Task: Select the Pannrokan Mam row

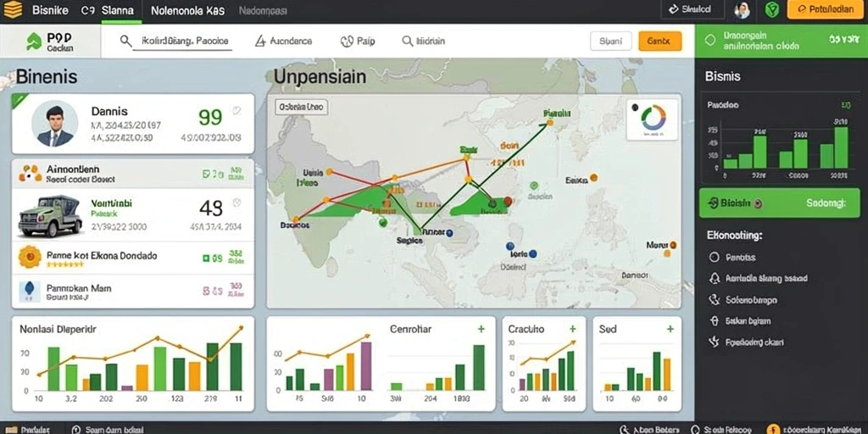Action: (x=133, y=292)
